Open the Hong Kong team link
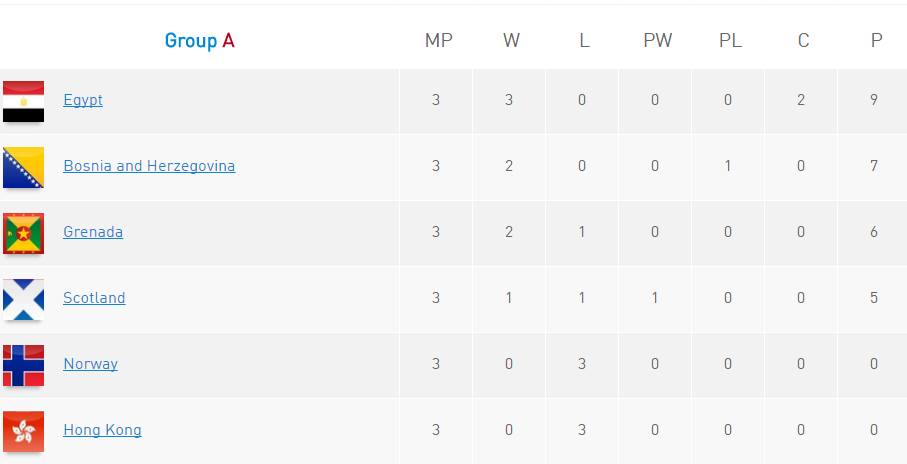Viewport: 907px width, 464px height. coord(102,430)
